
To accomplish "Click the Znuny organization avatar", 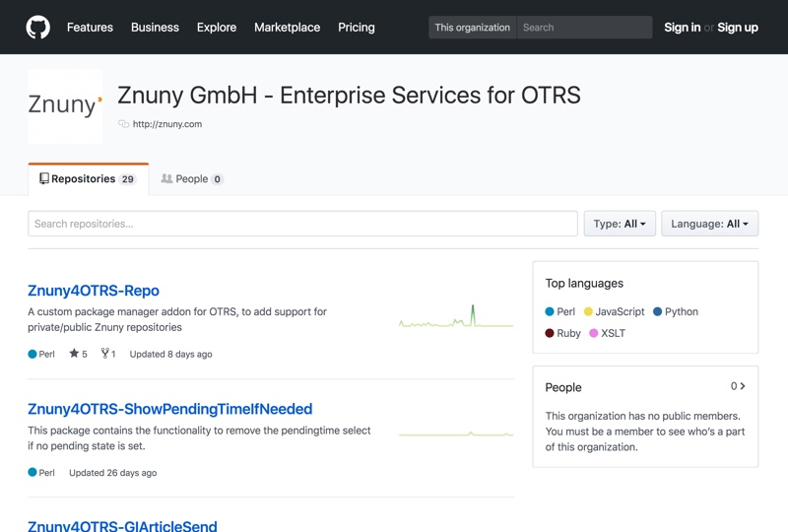I will [x=65, y=106].
